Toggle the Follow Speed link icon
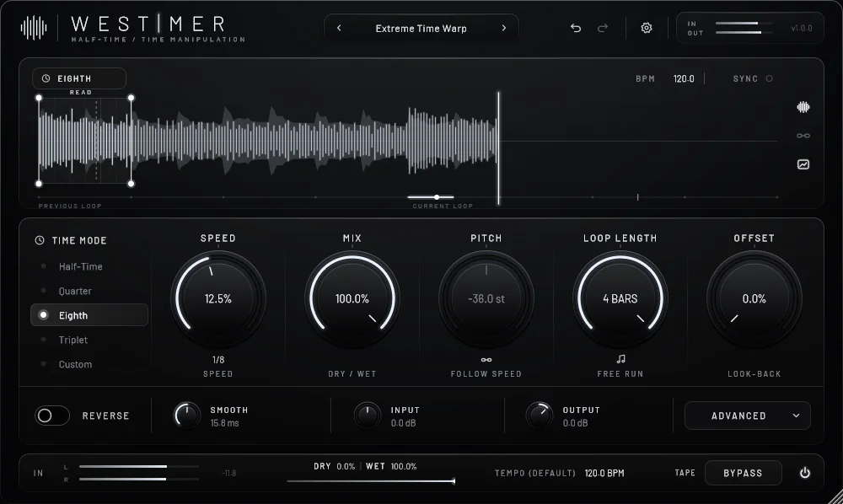 point(486,360)
